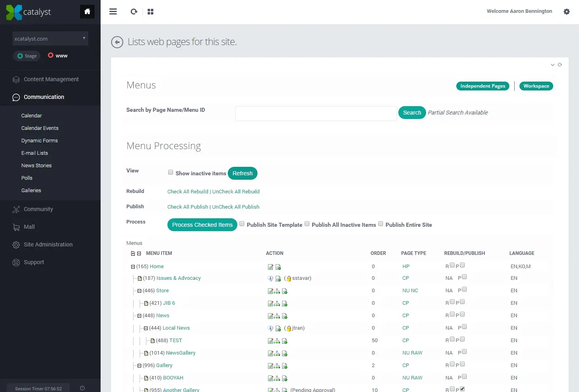Click the page name search field

[x=316, y=113]
